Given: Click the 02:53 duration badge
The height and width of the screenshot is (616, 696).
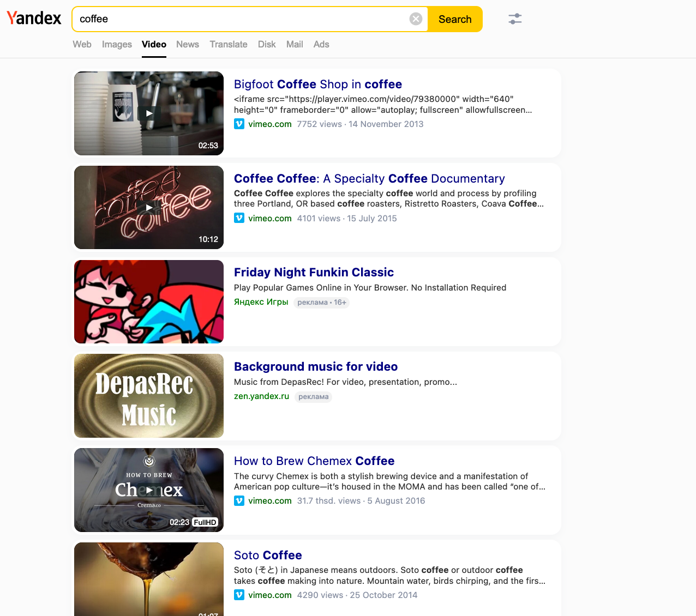Looking at the screenshot, I should pyautogui.click(x=208, y=146).
